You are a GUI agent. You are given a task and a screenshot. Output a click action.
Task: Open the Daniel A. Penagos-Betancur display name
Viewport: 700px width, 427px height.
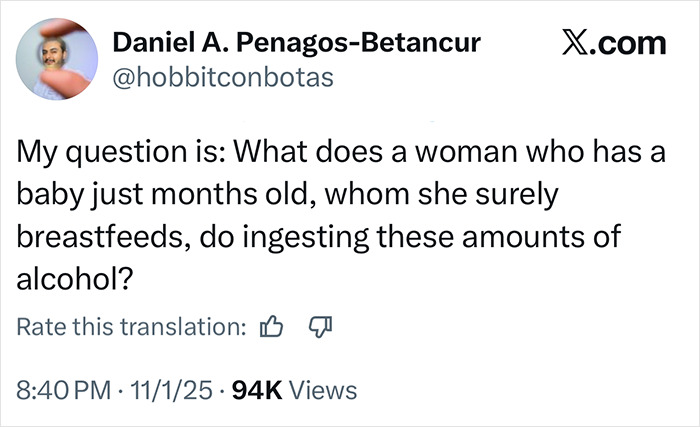(296, 43)
